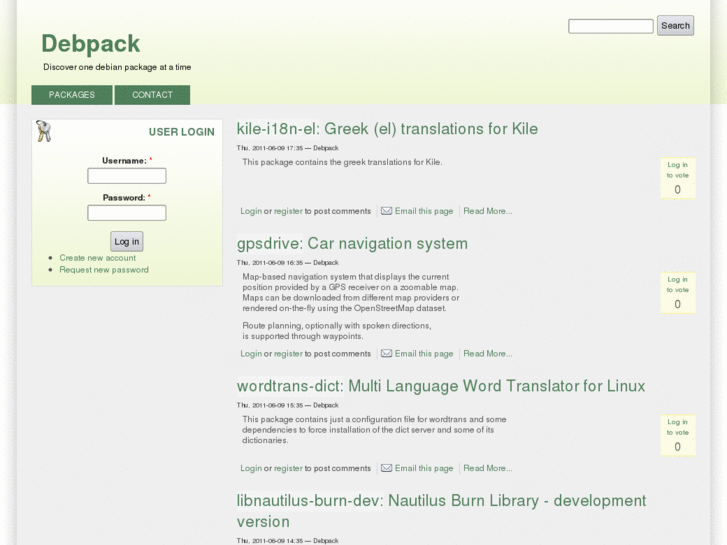Click vote count 0 on gpsdrive

[677, 304]
